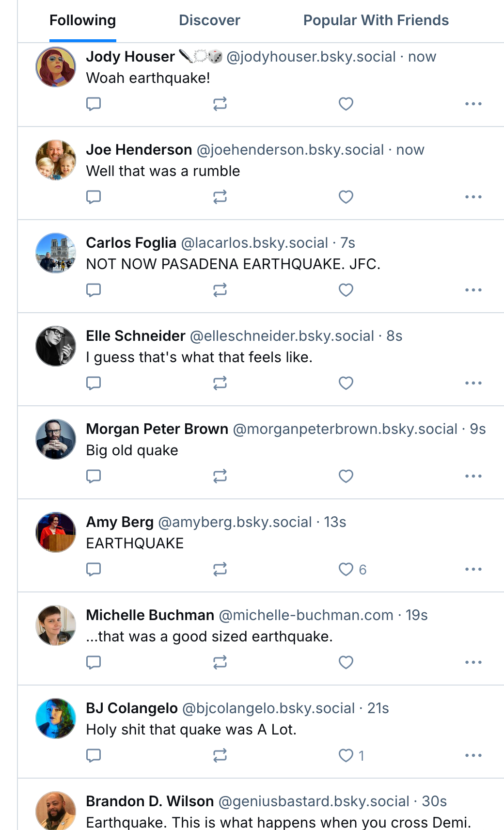The image size is (504, 830).
Task: Open more options for Joe Henderson's post
Action: pos(473,197)
